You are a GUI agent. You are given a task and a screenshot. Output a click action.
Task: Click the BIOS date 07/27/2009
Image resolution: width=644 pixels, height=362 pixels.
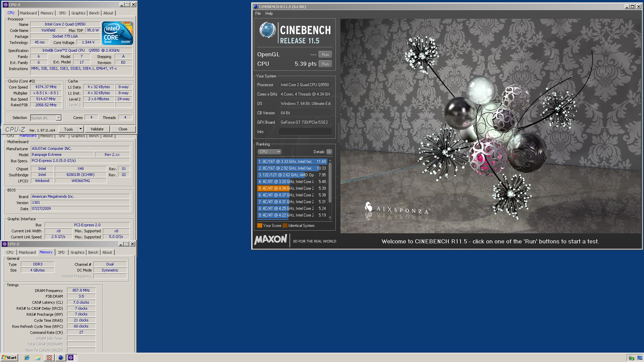(80, 208)
